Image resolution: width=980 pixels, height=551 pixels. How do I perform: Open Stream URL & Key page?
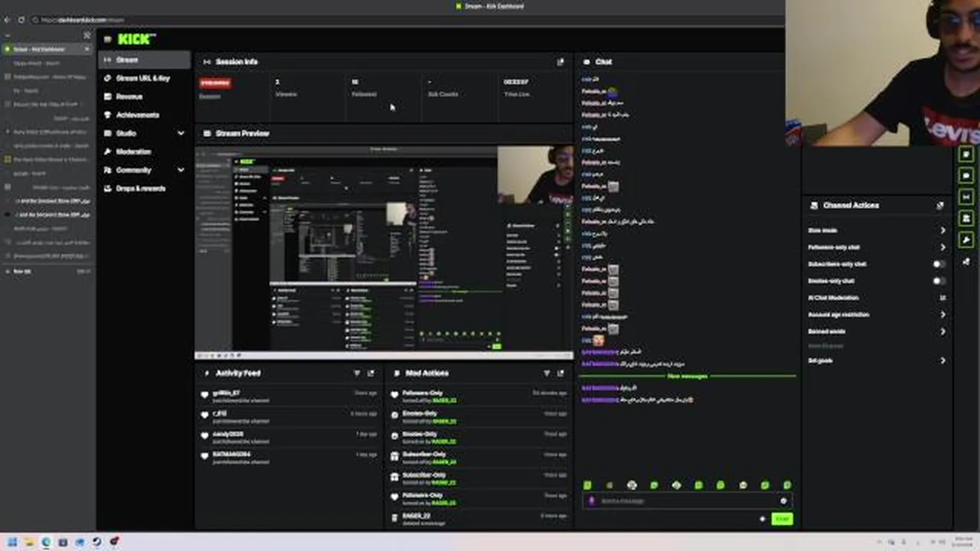click(x=142, y=78)
